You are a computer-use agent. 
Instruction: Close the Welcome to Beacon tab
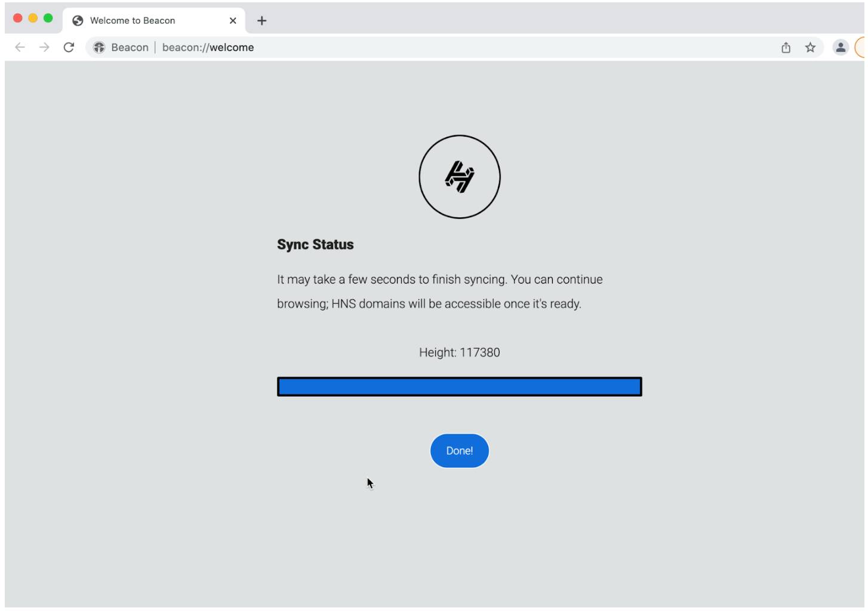[x=232, y=20]
